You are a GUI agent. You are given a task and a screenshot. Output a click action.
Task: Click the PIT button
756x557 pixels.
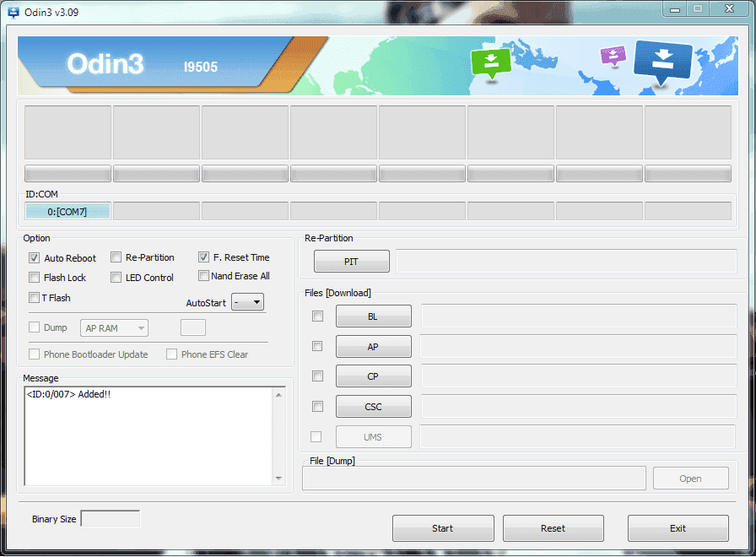point(352,262)
